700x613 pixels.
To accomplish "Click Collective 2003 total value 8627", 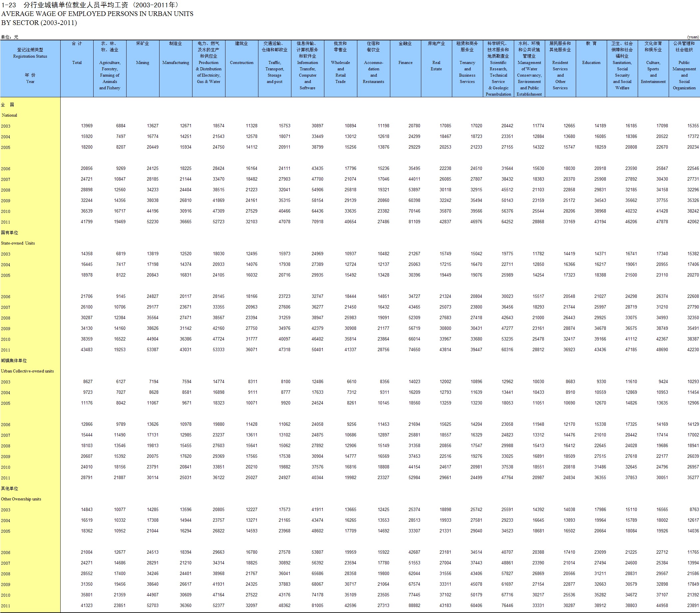I will click(x=88, y=382).
